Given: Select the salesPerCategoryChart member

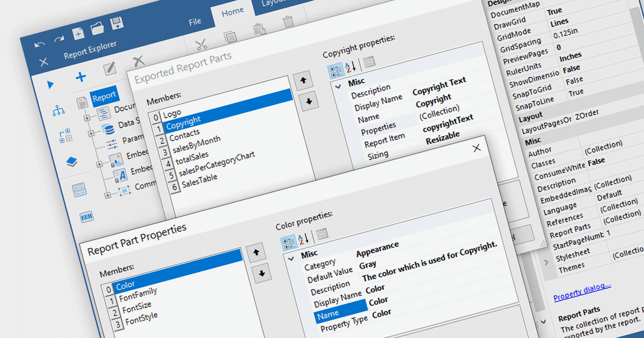Looking at the screenshot, I should tap(217, 164).
